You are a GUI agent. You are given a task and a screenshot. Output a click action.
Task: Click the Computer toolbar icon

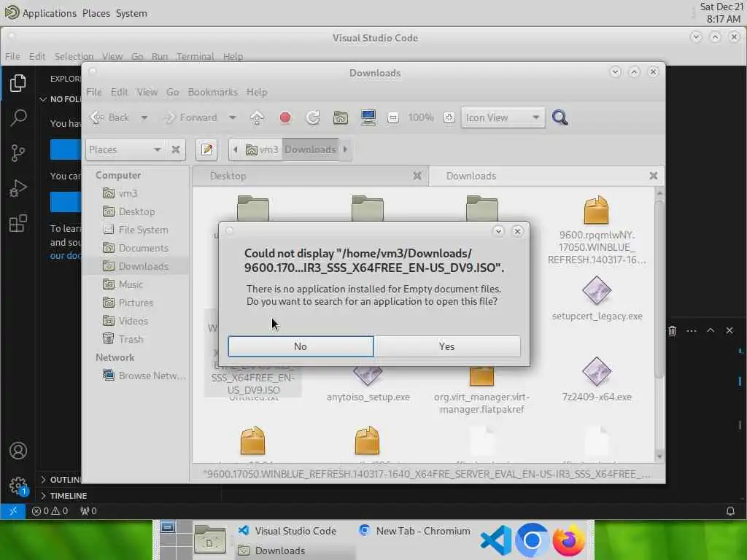[368, 117]
